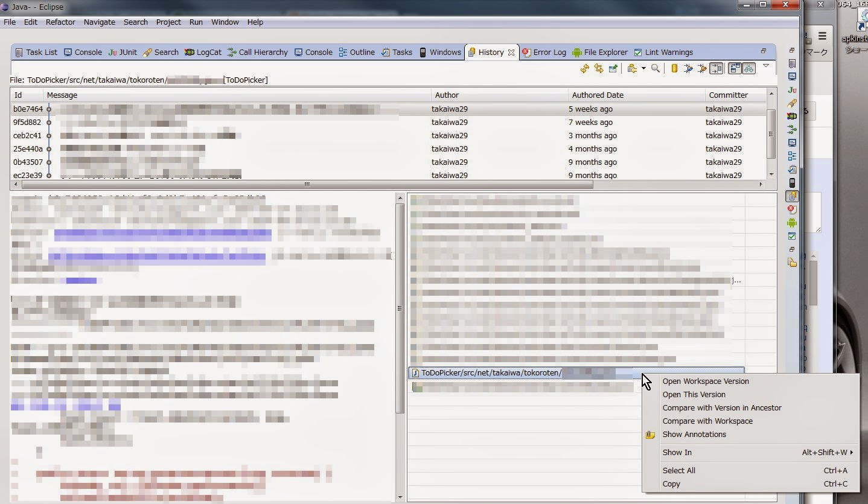Select Compare with Version in Ancestor
This screenshot has width=868, height=504.
click(750, 407)
